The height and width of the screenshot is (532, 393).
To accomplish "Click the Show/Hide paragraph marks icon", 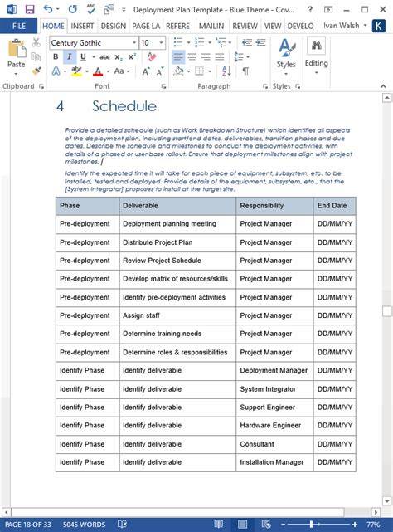I will 245,71.
